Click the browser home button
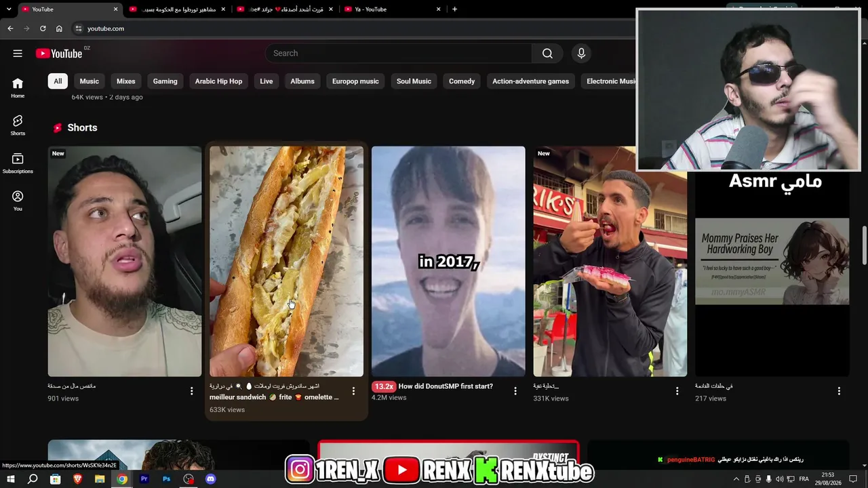The height and width of the screenshot is (488, 868). (59, 28)
